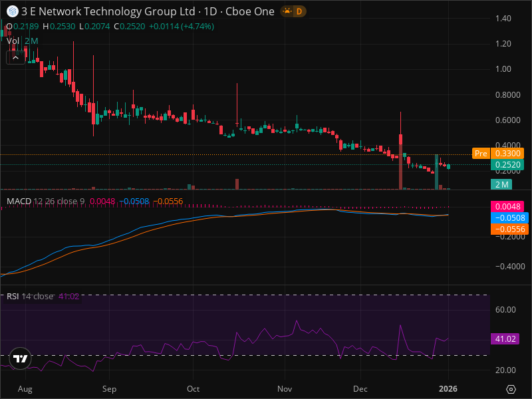Click the 0.0048 MACD histogram value label
The image size is (532, 399).
[x=507, y=206]
